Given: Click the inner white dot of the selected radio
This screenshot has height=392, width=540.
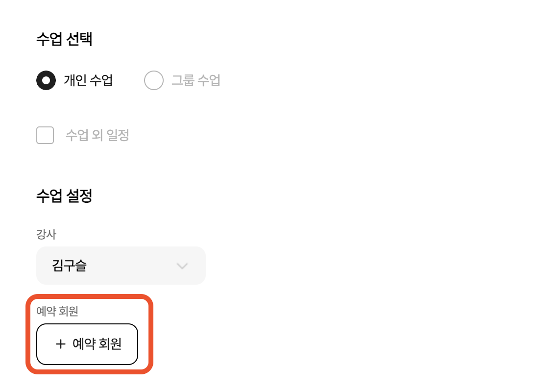Looking at the screenshot, I should (x=46, y=80).
